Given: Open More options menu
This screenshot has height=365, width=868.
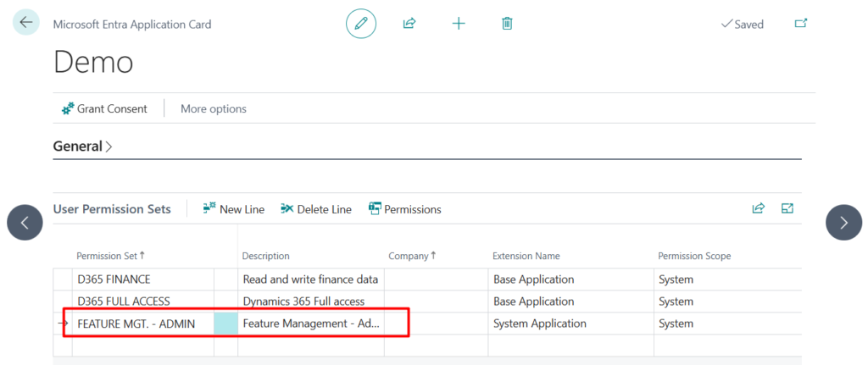Looking at the screenshot, I should [213, 108].
